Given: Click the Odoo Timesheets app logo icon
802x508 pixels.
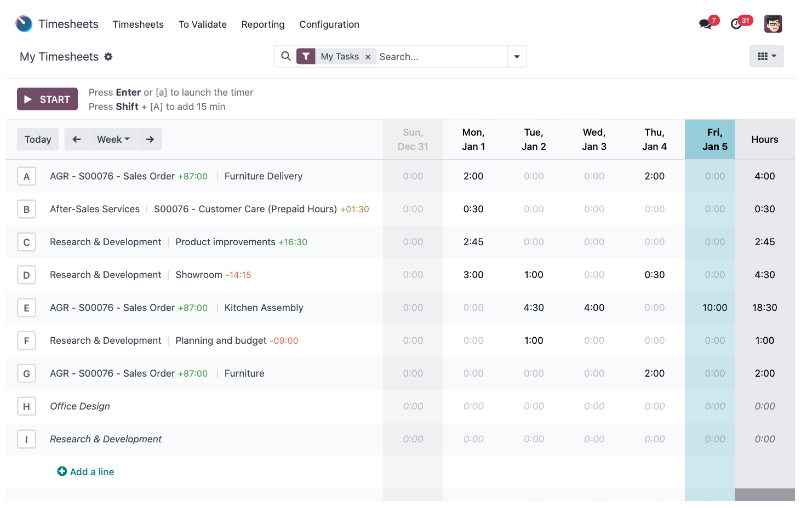Looking at the screenshot, I should (24, 24).
